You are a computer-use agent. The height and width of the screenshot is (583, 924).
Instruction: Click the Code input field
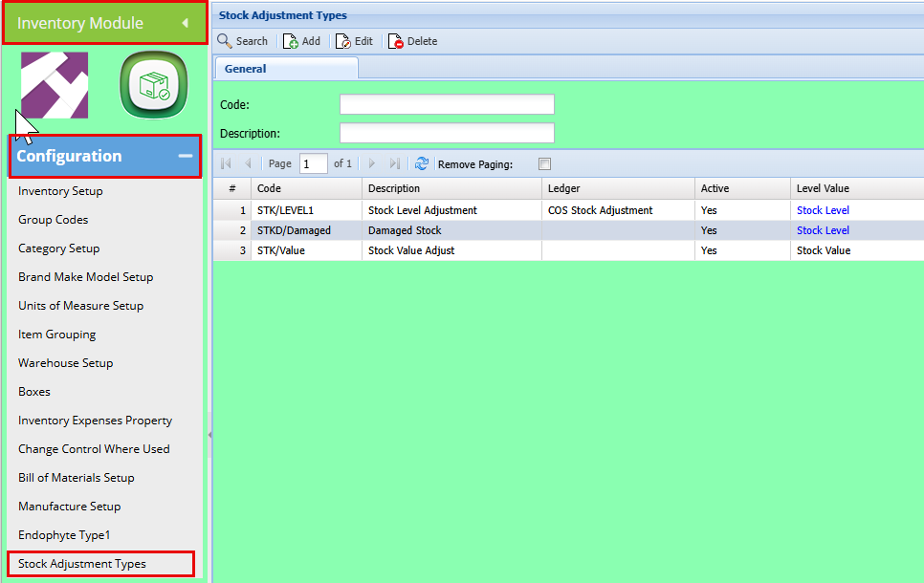click(x=447, y=104)
